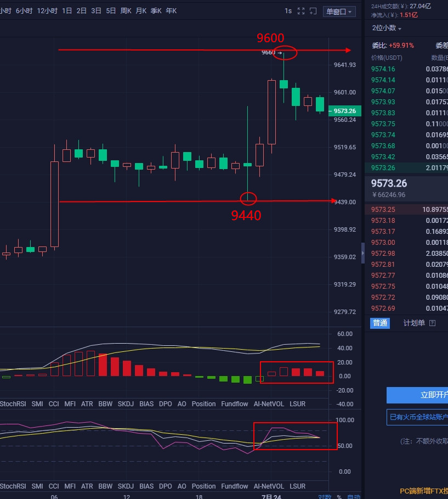Click the 9573.26 current price label on axis
The width and height of the screenshot is (448, 499).
(345, 111)
